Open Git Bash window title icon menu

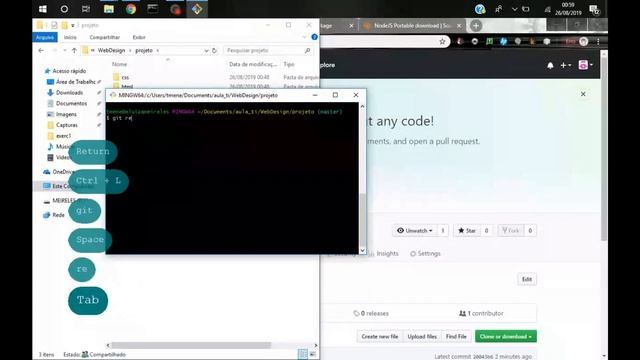(113, 95)
